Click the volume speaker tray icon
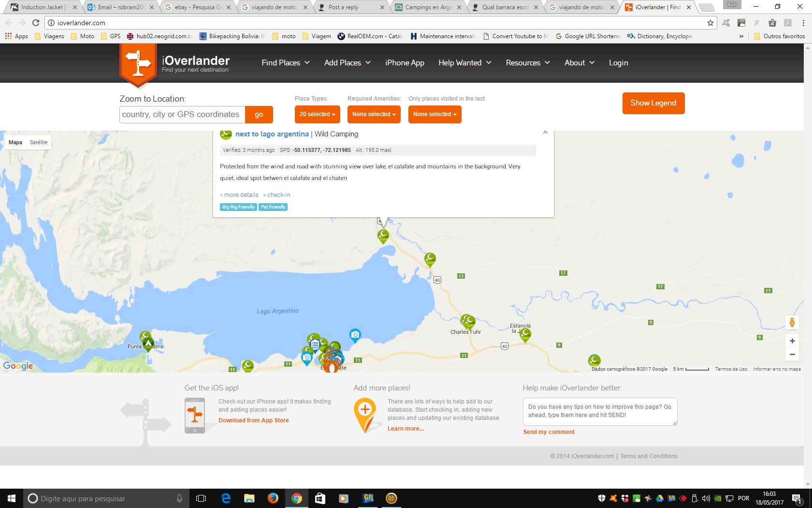The width and height of the screenshot is (812, 508). [x=706, y=498]
